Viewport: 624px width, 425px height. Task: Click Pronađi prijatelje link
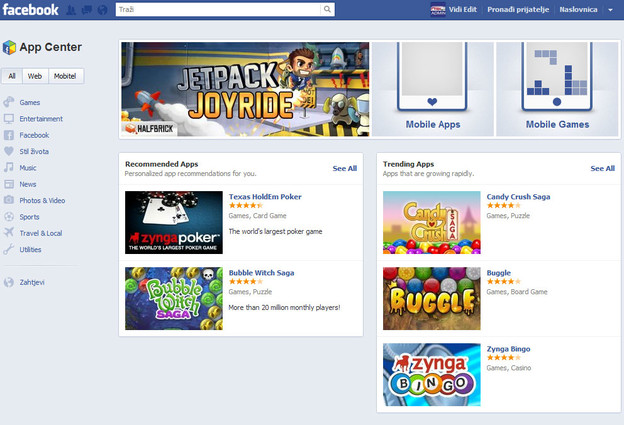(x=518, y=10)
